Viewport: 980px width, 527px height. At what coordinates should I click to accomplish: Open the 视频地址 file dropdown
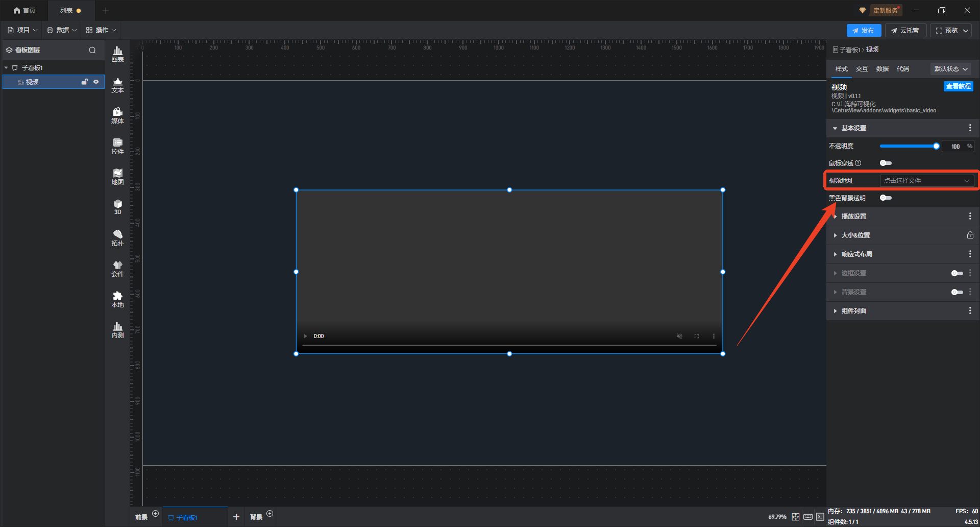(926, 181)
